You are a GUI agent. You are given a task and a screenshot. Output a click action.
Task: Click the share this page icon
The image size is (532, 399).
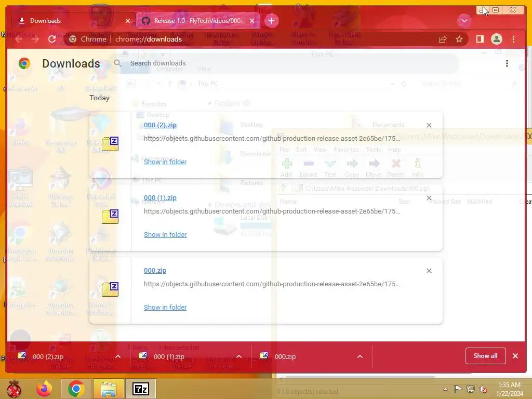(x=443, y=39)
